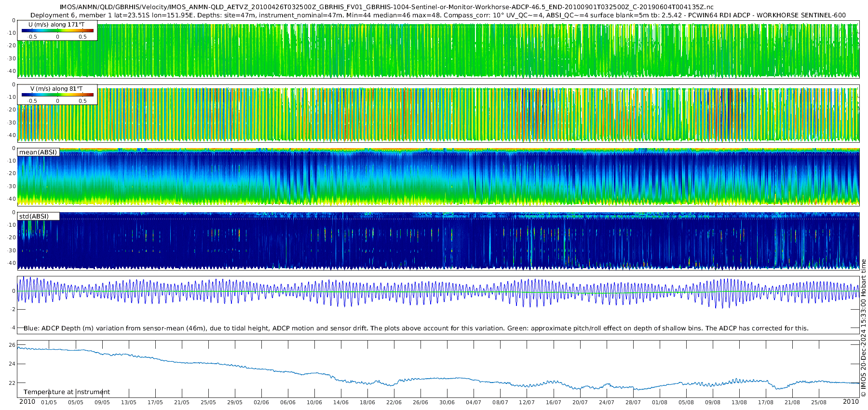This screenshot has height=410, width=868.
Task: Click the NetCDF file path title at top
Action: 386,7
